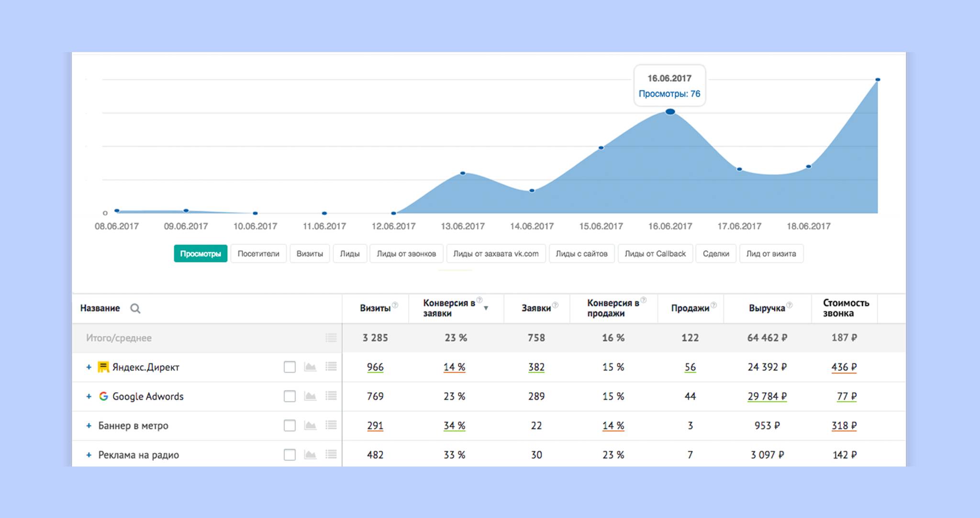This screenshot has height=518, width=980.
Task: Select the Сделки chart metric button
Action: pos(715,253)
